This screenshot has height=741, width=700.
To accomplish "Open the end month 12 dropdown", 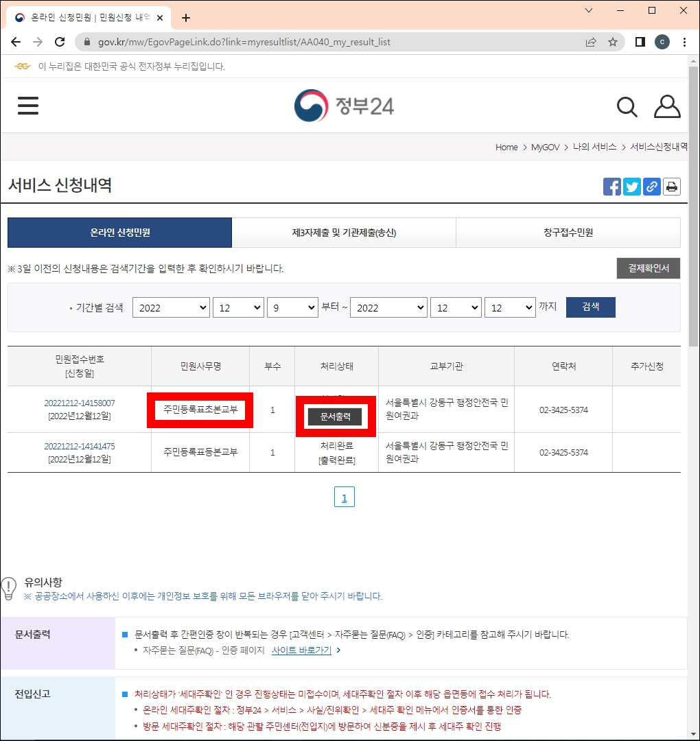I will [x=455, y=307].
